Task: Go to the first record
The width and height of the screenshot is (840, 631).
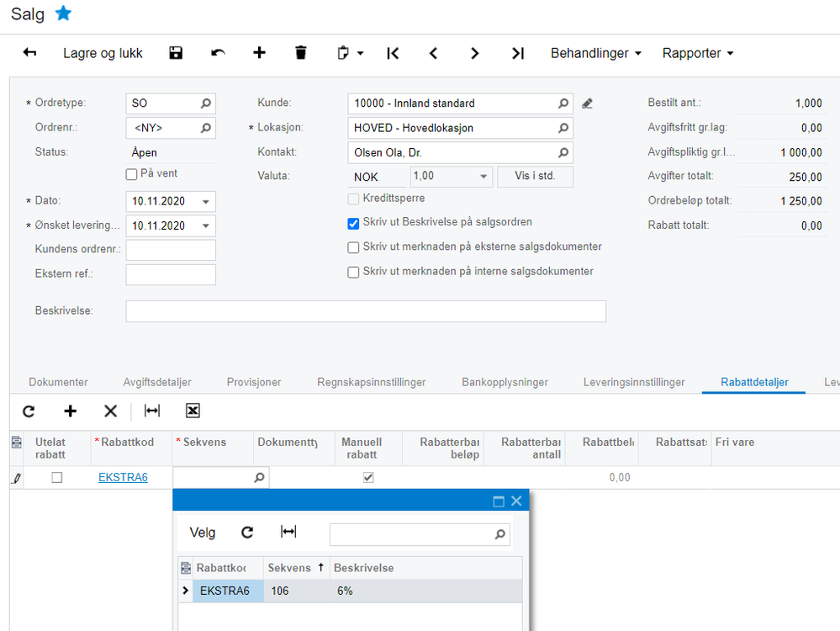Action: 393,53
